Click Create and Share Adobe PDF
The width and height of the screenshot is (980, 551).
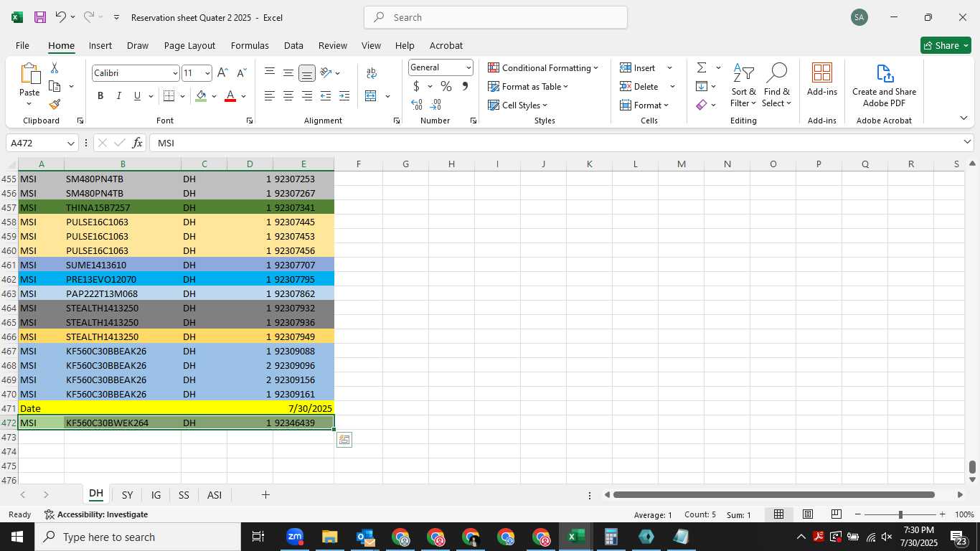coord(884,85)
